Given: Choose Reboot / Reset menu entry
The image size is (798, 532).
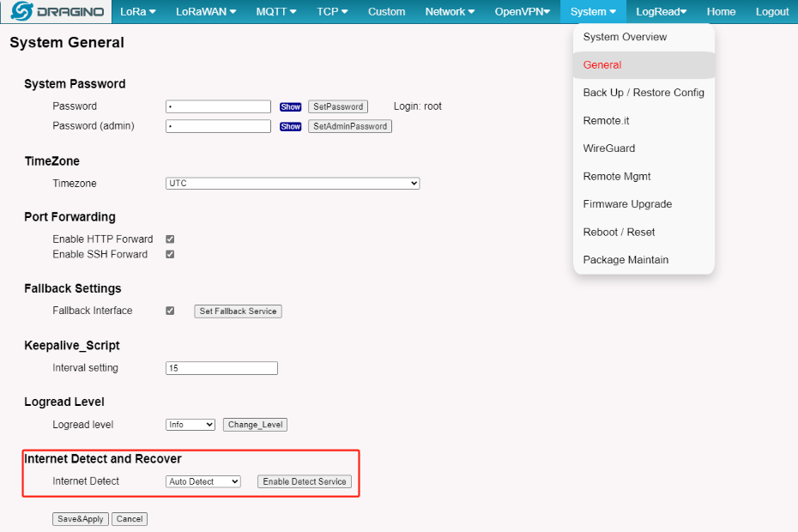Looking at the screenshot, I should (x=619, y=233).
